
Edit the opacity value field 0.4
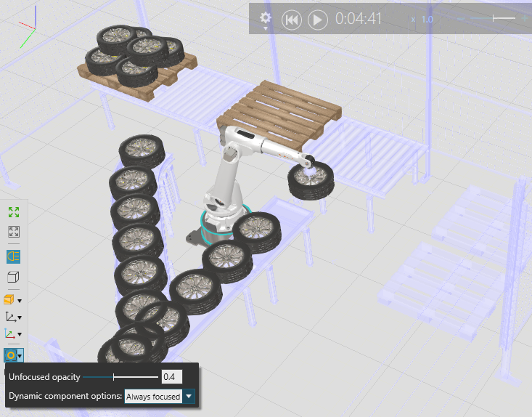172,377
